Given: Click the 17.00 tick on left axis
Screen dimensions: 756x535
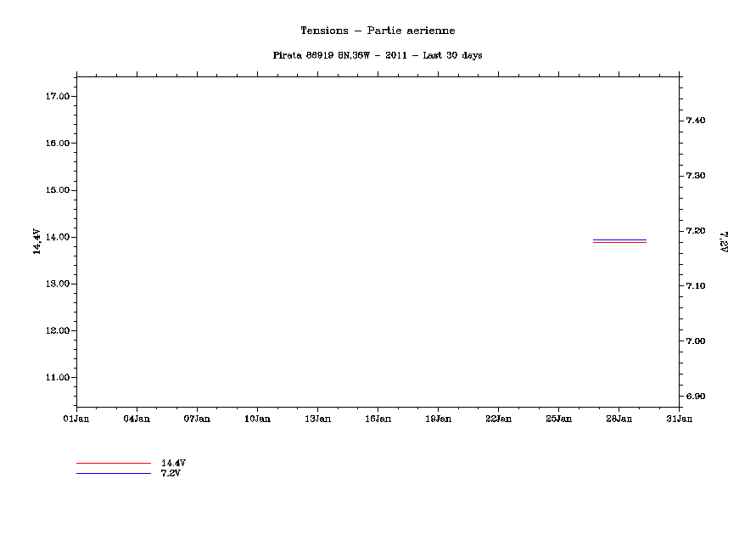Looking at the screenshot, I should coord(56,97).
